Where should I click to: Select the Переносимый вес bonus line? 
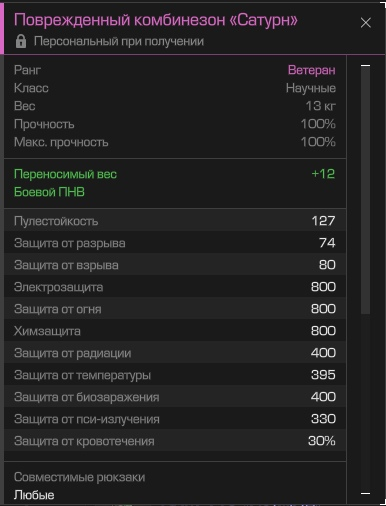[x=175, y=174]
